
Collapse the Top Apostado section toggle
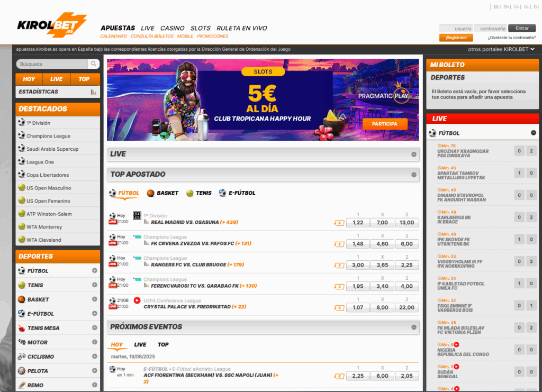point(413,174)
